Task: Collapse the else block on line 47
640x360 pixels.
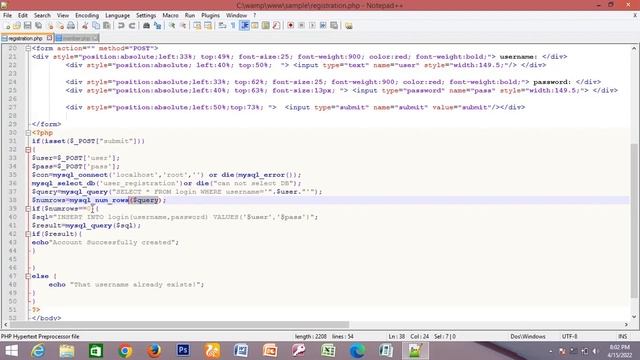Action: [x=28, y=276]
